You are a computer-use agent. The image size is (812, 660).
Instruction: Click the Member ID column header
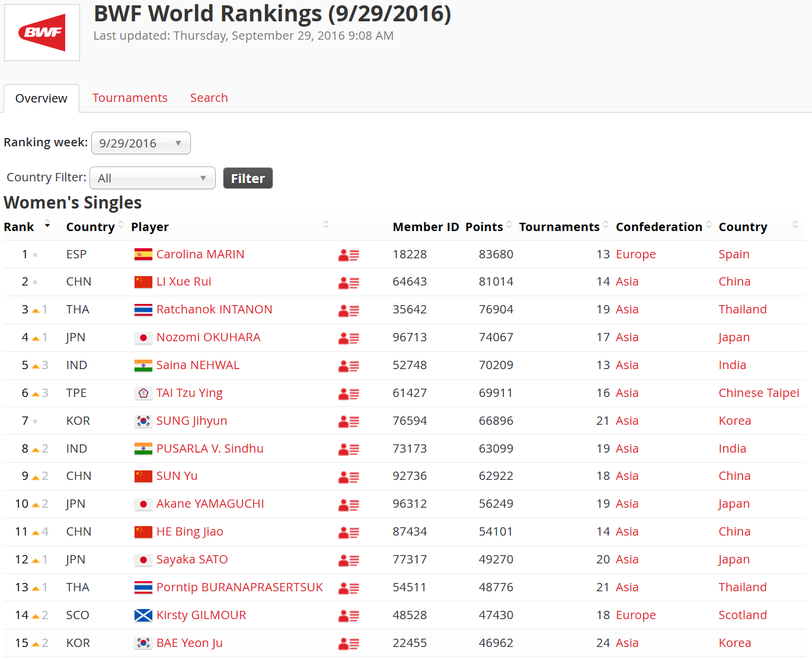(426, 227)
